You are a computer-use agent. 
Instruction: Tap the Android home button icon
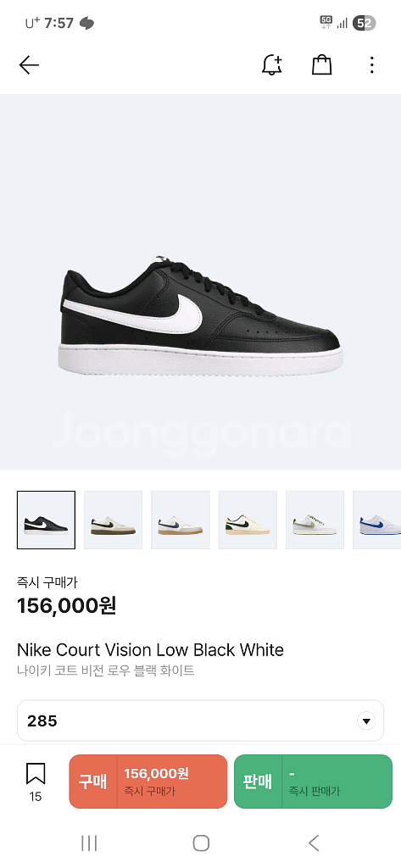(x=201, y=843)
